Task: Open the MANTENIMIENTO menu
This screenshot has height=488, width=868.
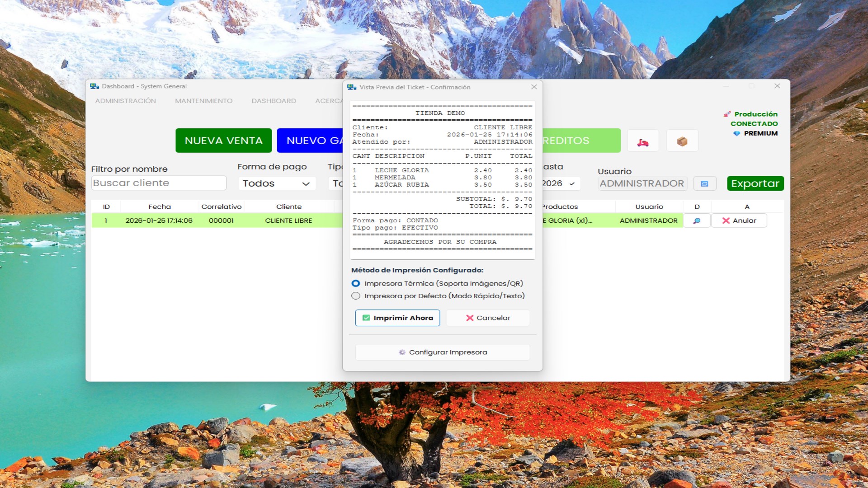Action: tap(203, 101)
